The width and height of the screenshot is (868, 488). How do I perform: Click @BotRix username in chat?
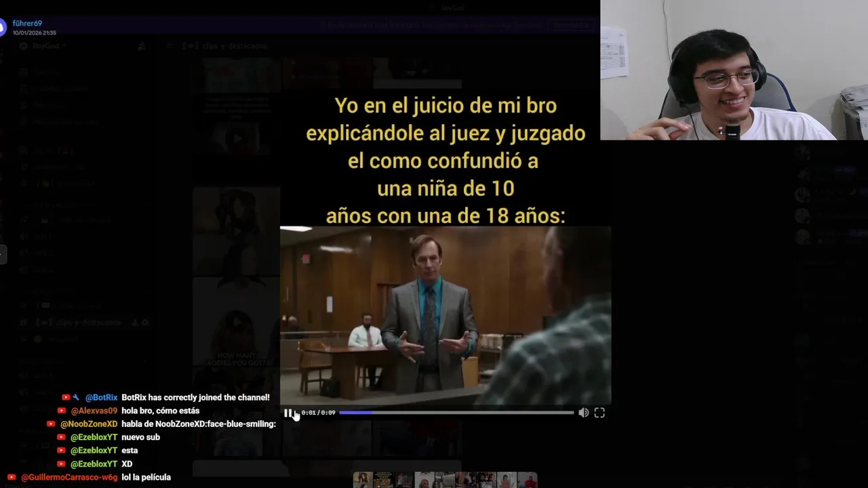point(101,398)
